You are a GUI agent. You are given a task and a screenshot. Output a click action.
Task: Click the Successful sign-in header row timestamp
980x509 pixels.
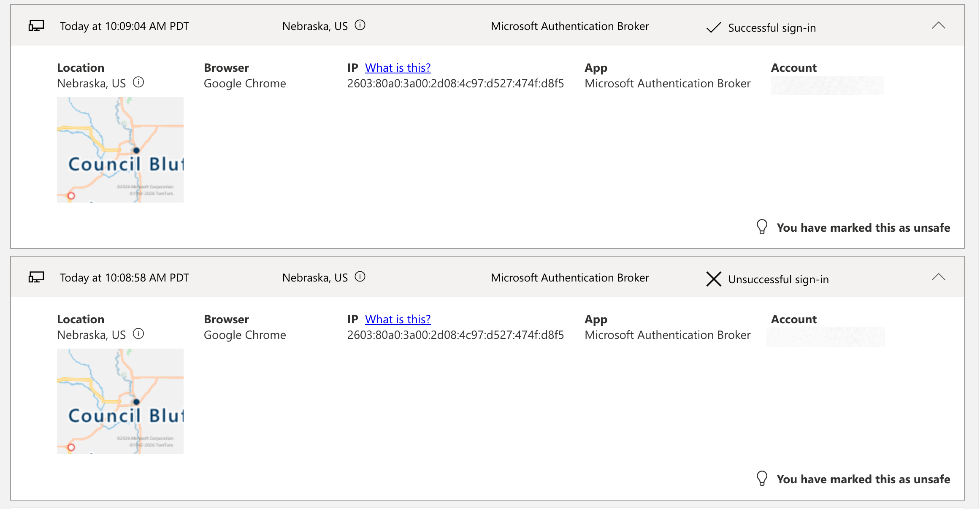(125, 26)
